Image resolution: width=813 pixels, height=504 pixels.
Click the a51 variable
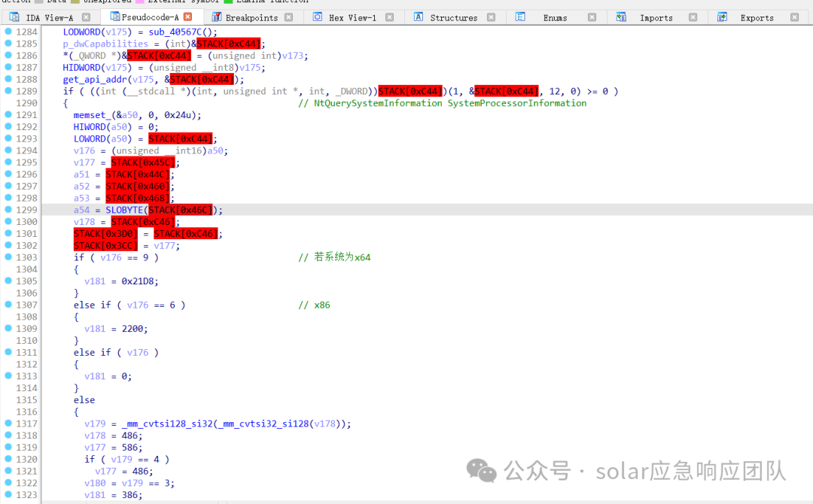[81, 175]
